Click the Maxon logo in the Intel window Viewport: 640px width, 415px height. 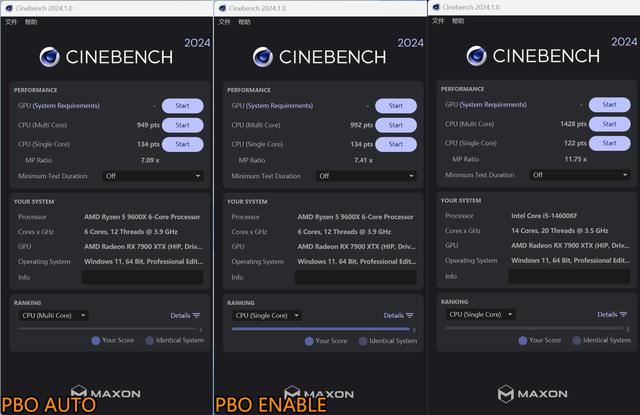[532, 393]
